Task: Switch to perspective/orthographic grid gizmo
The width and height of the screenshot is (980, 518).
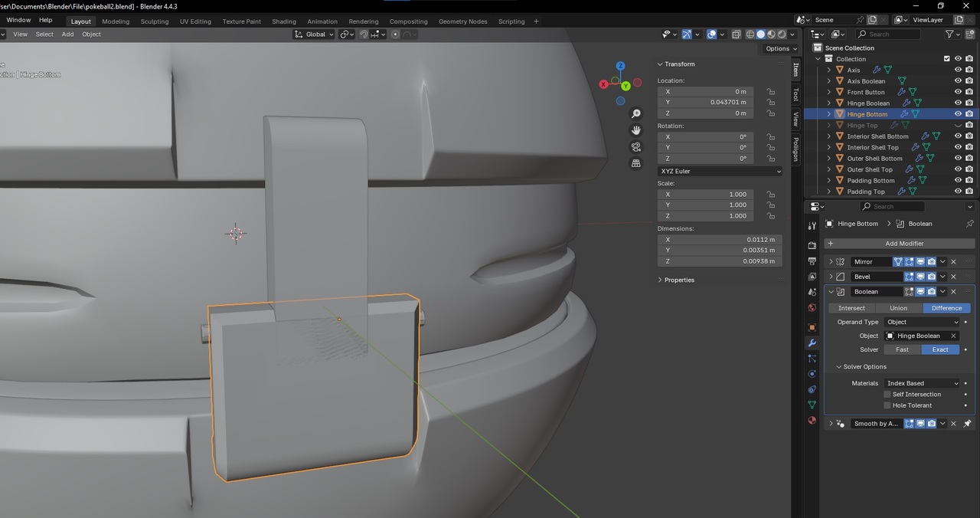Action: pos(635,163)
